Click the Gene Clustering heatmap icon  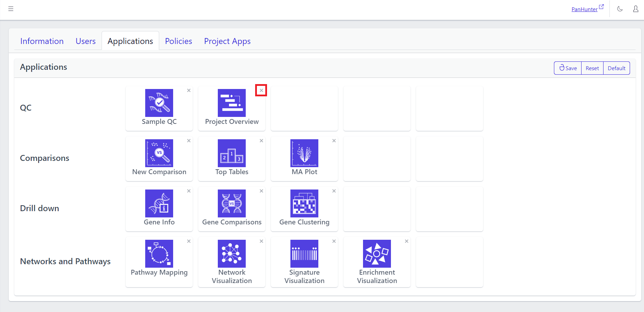304,203
